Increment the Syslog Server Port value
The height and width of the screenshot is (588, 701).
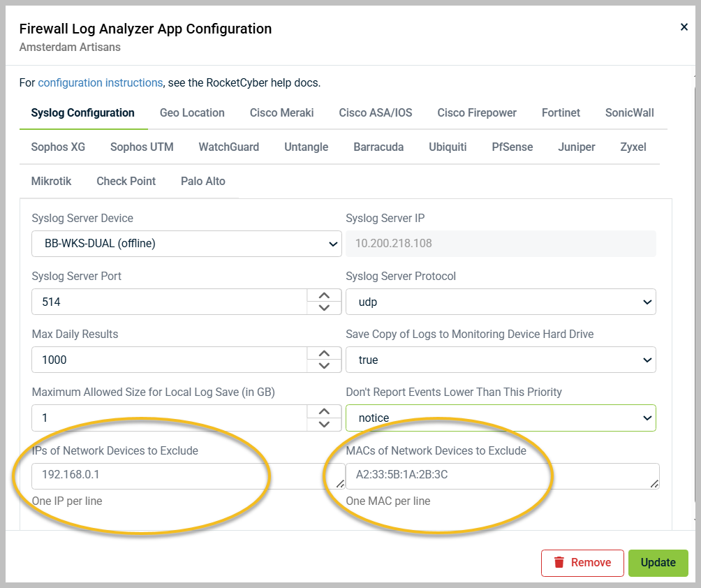point(324,296)
